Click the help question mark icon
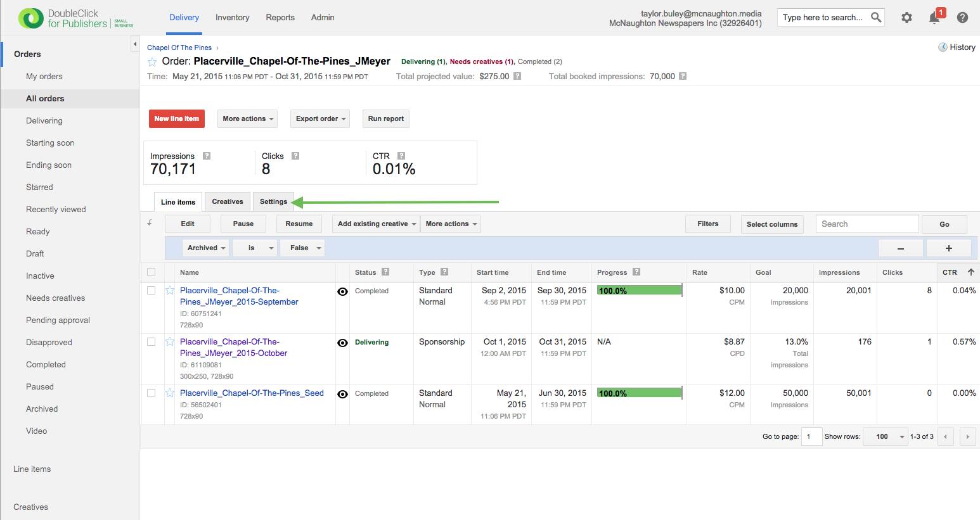The image size is (980, 520). [x=962, y=18]
